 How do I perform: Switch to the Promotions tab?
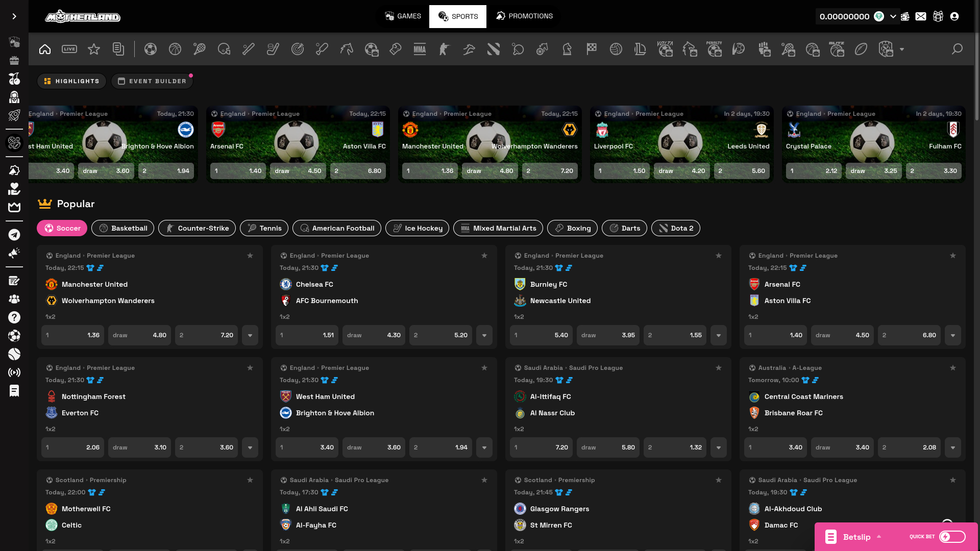(524, 16)
